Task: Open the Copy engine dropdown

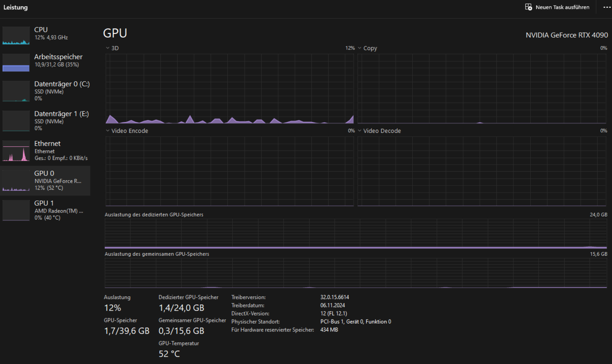Action: click(359, 48)
